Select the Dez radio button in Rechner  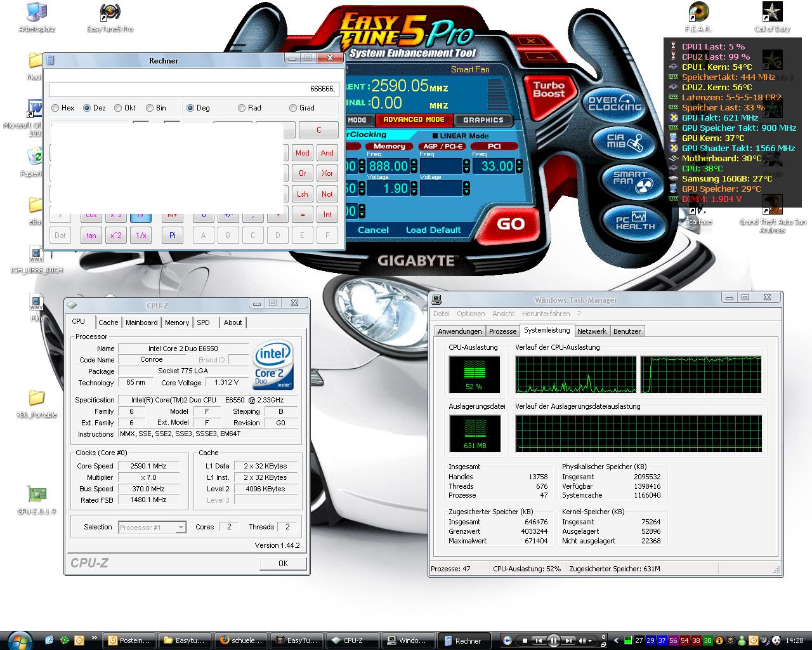coord(94,108)
